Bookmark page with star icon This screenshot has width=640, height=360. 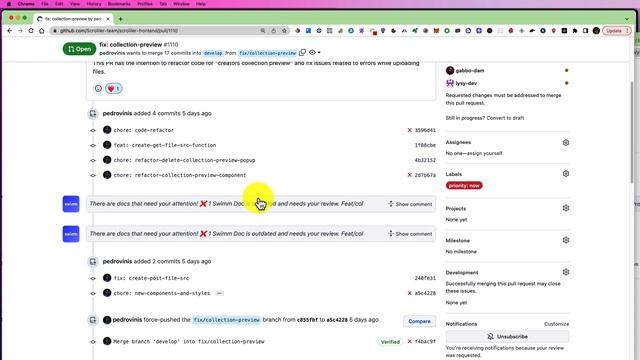point(284,31)
